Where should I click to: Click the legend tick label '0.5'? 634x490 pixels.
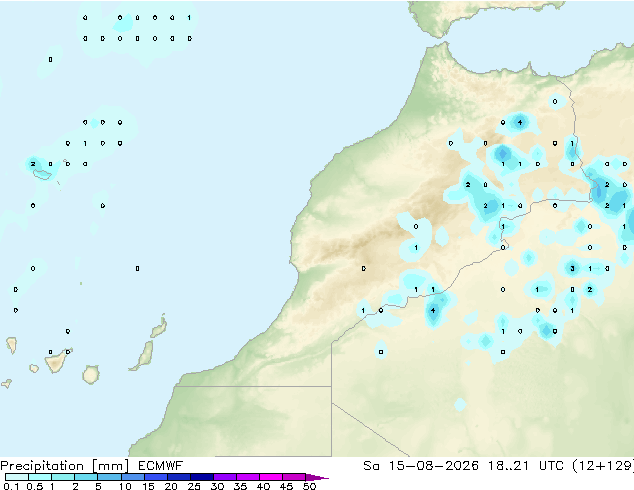pyautogui.click(x=35, y=486)
